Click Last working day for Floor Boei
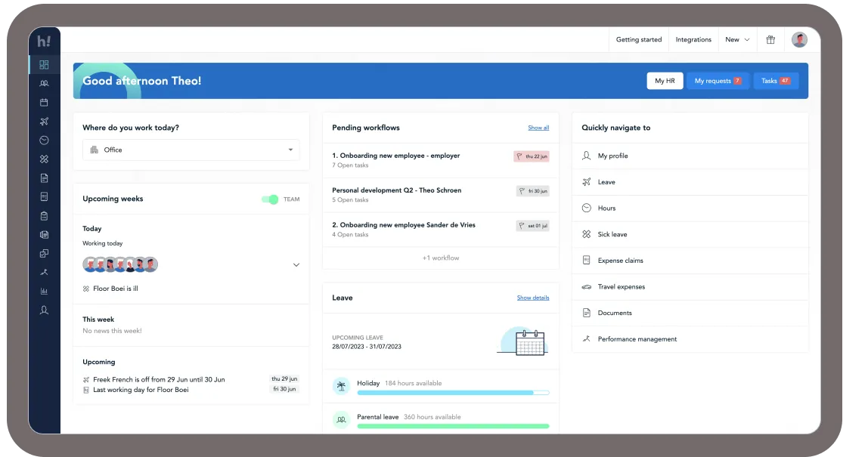 pyautogui.click(x=141, y=390)
